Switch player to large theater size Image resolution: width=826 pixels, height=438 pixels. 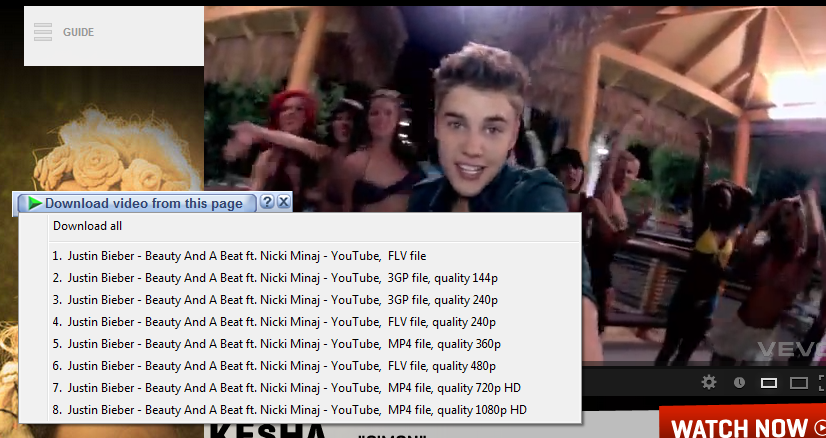coord(799,383)
